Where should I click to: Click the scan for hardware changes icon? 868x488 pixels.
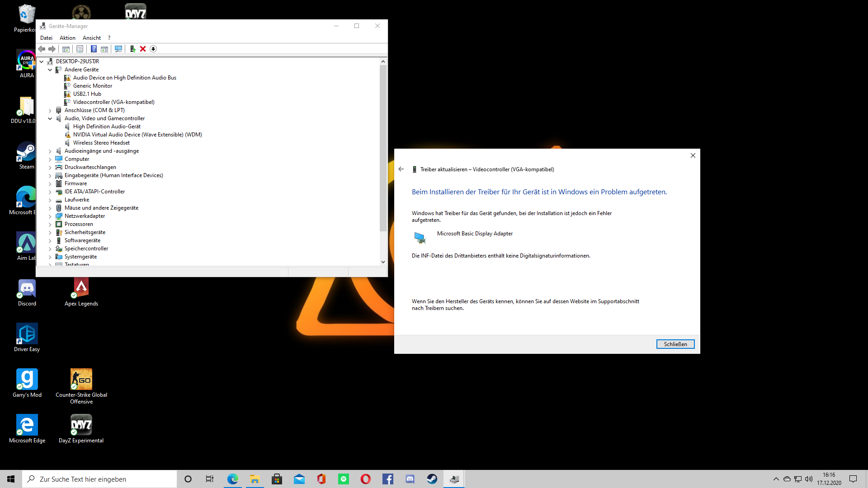(118, 49)
